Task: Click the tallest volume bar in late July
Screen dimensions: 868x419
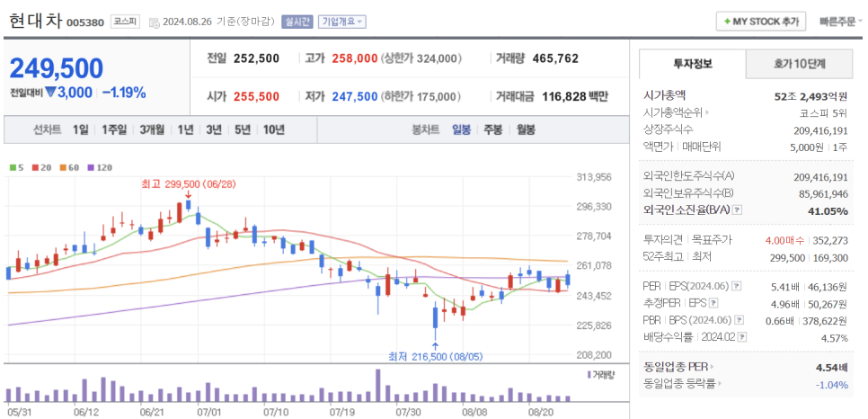Action: [378, 386]
